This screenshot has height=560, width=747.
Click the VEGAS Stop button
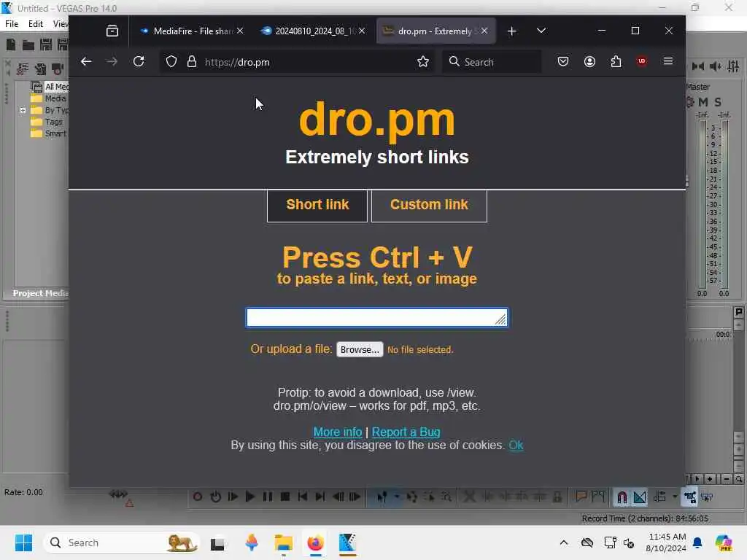pyautogui.click(x=285, y=497)
